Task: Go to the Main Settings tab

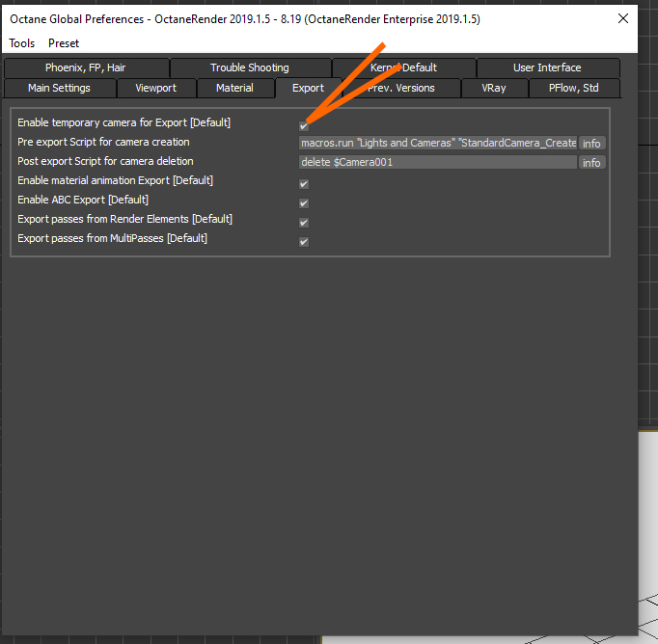Action: 59,88
